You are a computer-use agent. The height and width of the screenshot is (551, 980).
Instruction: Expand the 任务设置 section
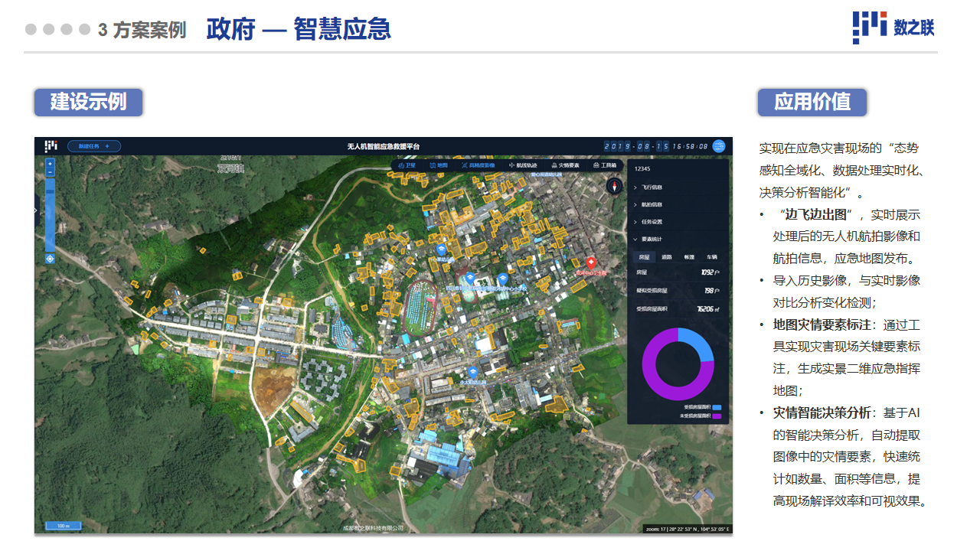coord(651,222)
